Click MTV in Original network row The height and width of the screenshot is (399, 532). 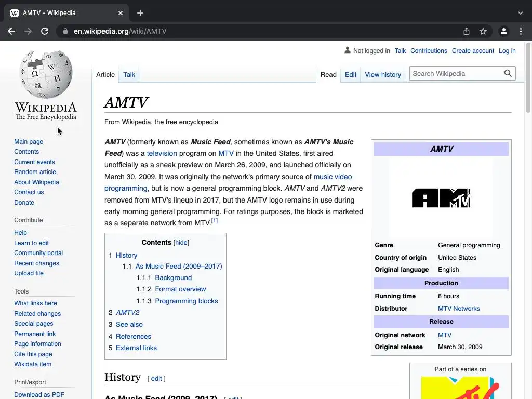tap(445, 335)
